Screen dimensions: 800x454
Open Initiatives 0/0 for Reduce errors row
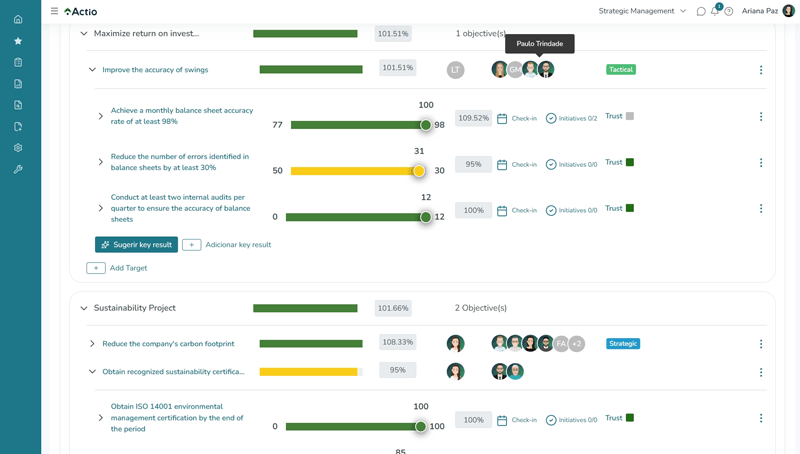571,164
